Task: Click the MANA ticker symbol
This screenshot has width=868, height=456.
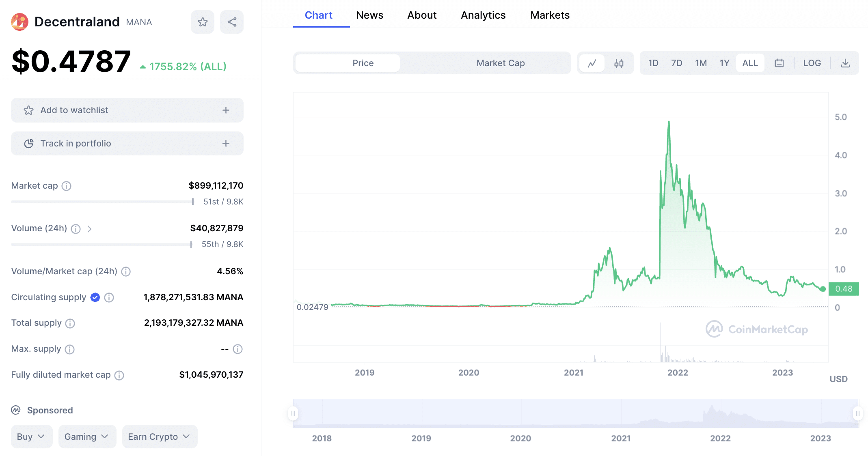Action: tap(139, 22)
